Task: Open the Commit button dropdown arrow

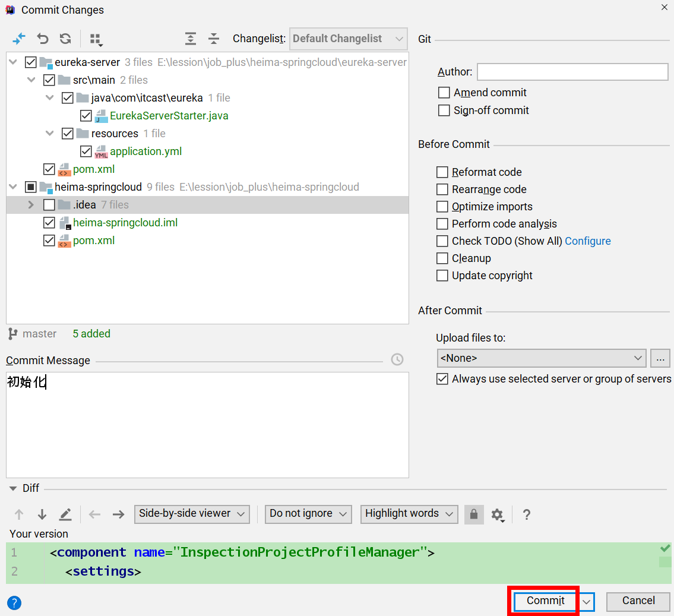Action: (586, 602)
